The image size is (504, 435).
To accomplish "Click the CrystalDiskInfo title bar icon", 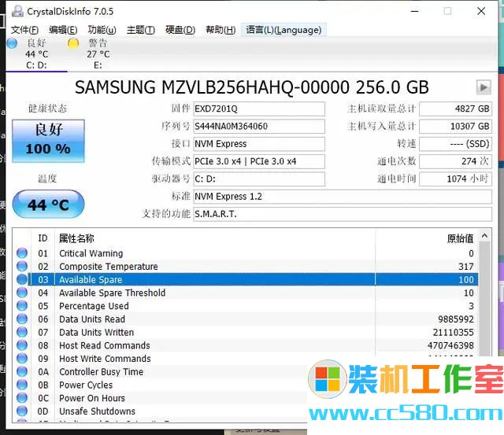I will 17,11.
